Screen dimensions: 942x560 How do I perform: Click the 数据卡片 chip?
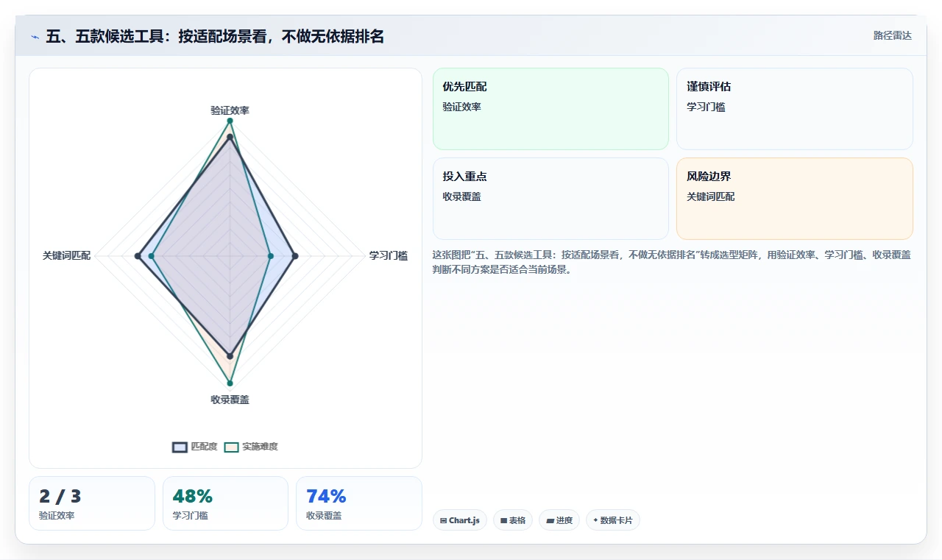tap(613, 520)
